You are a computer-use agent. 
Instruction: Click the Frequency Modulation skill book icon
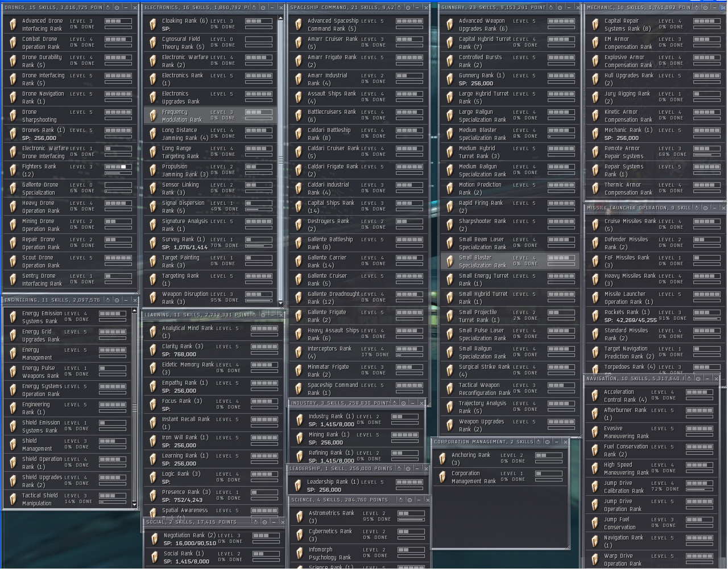[x=152, y=116]
